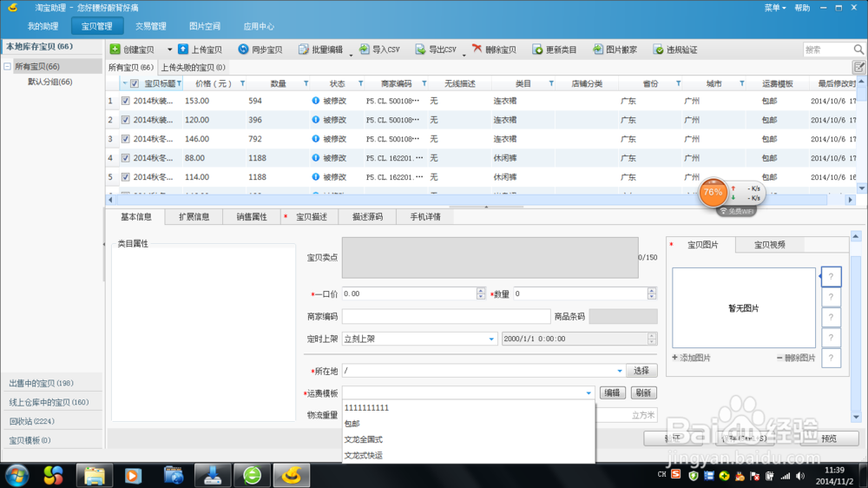868x488 pixels.
Task: Click the 编辑 button for 运费模板
Action: pyautogui.click(x=612, y=392)
